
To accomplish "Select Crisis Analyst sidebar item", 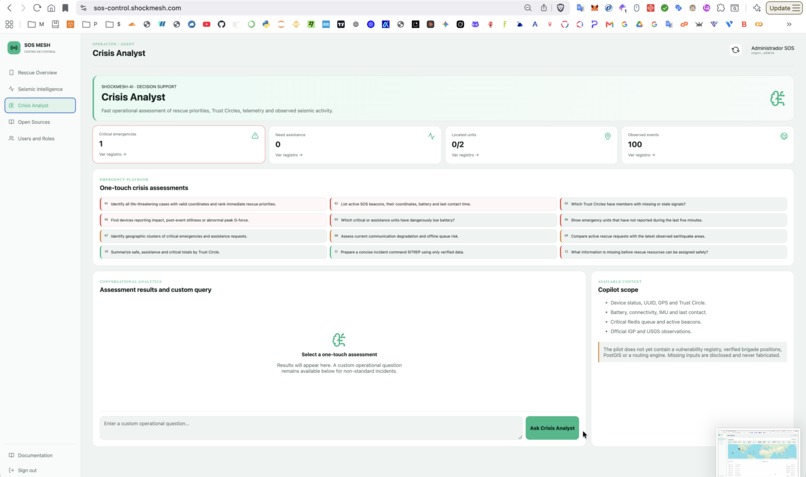I will point(40,105).
